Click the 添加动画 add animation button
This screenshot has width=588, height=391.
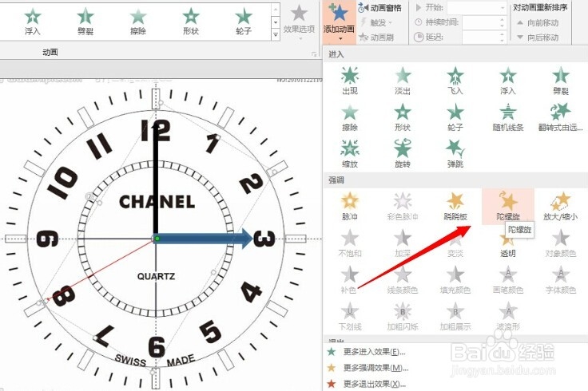(339, 22)
